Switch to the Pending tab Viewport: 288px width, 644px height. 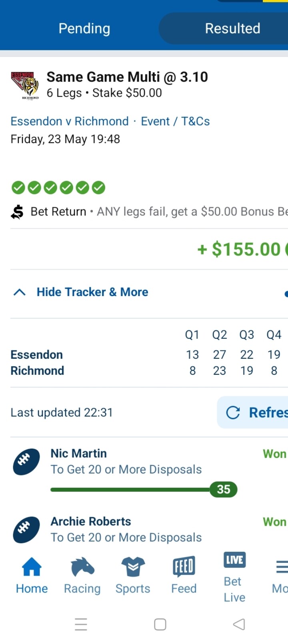(84, 28)
